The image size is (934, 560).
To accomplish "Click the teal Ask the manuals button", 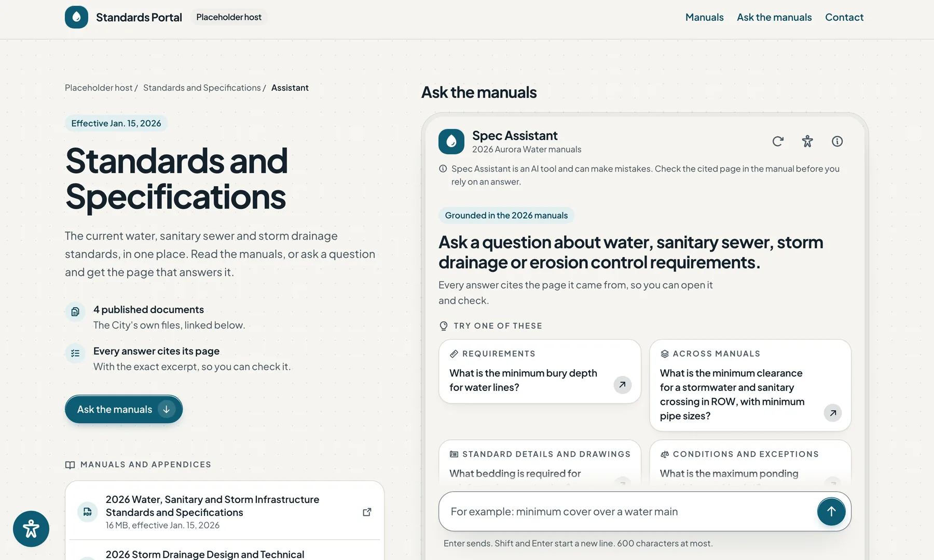I will tap(123, 409).
